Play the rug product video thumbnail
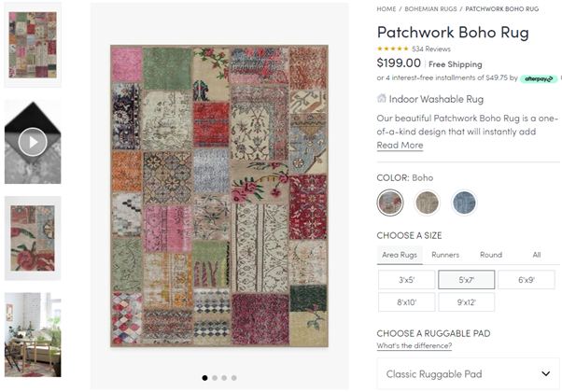This screenshot has width=562, height=392. tap(33, 142)
